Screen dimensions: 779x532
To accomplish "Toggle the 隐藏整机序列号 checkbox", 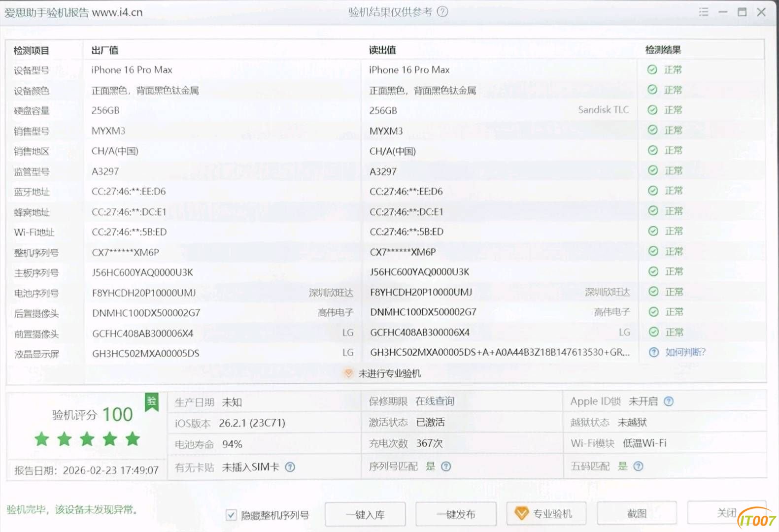I will 231,515.
